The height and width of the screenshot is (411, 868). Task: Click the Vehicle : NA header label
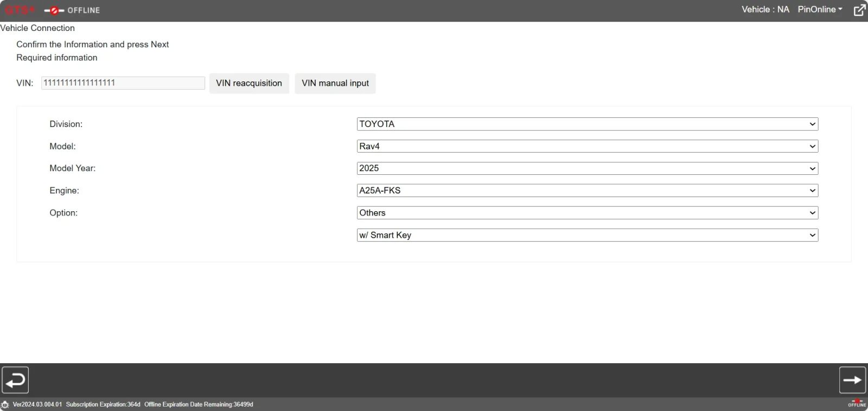pyautogui.click(x=765, y=10)
